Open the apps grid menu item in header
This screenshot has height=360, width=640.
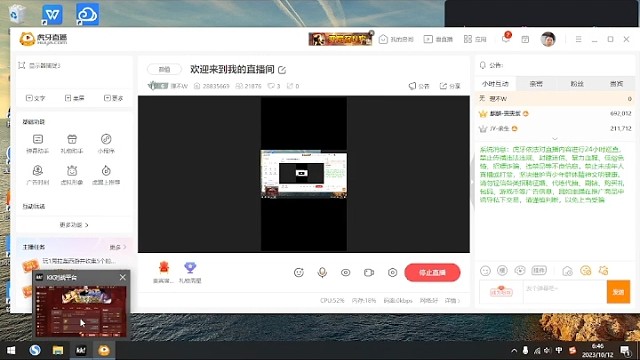475,39
